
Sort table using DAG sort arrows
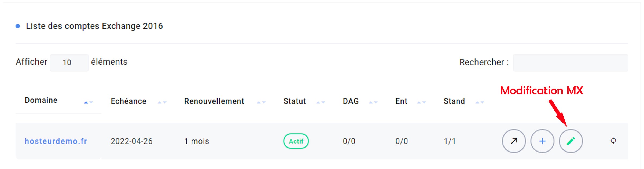(373, 102)
